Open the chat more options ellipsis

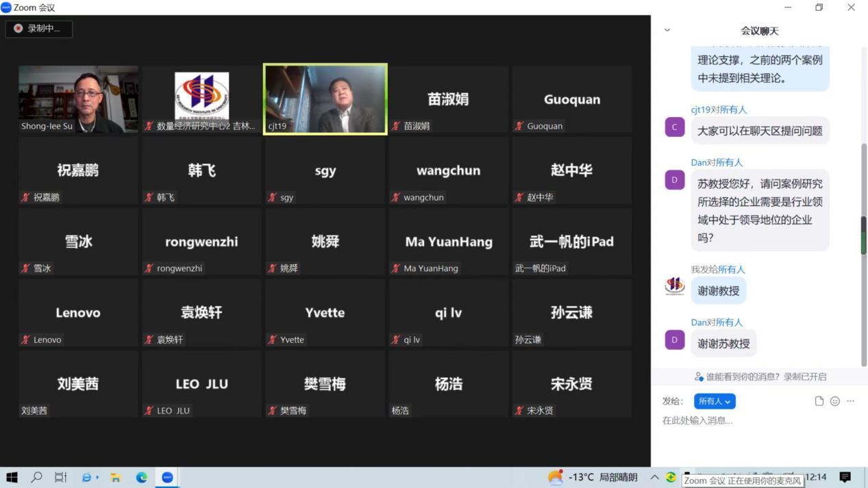[x=850, y=401]
